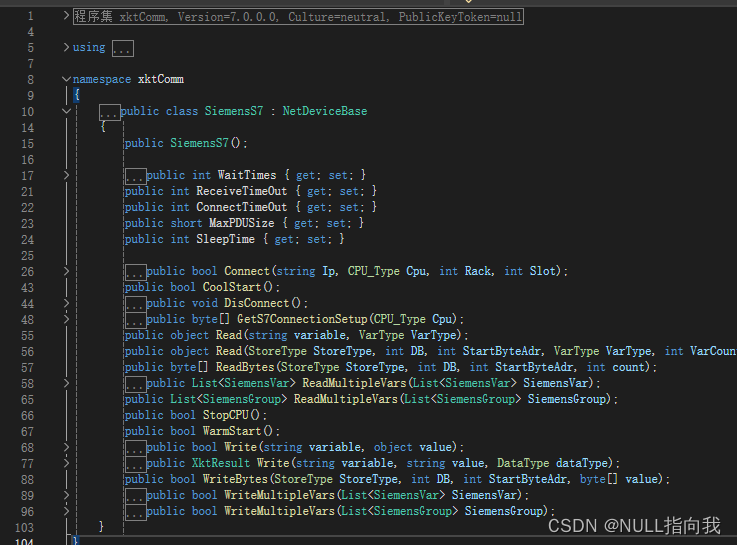Click the CPU_Type parameter type in Connect
Image resolution: width=737 pixels, height=545 pixels.
click(x=373, y=271)
